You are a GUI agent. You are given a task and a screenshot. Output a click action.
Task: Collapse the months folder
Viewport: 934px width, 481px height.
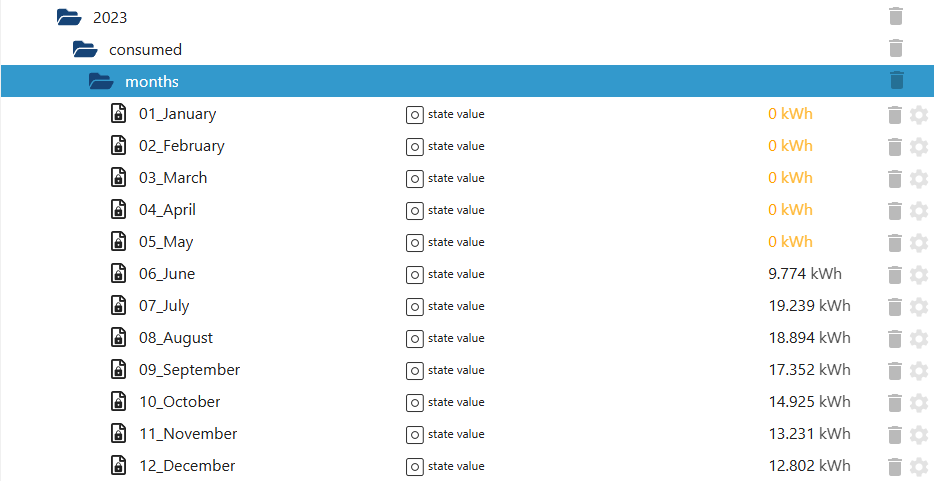tap(101, 81)
